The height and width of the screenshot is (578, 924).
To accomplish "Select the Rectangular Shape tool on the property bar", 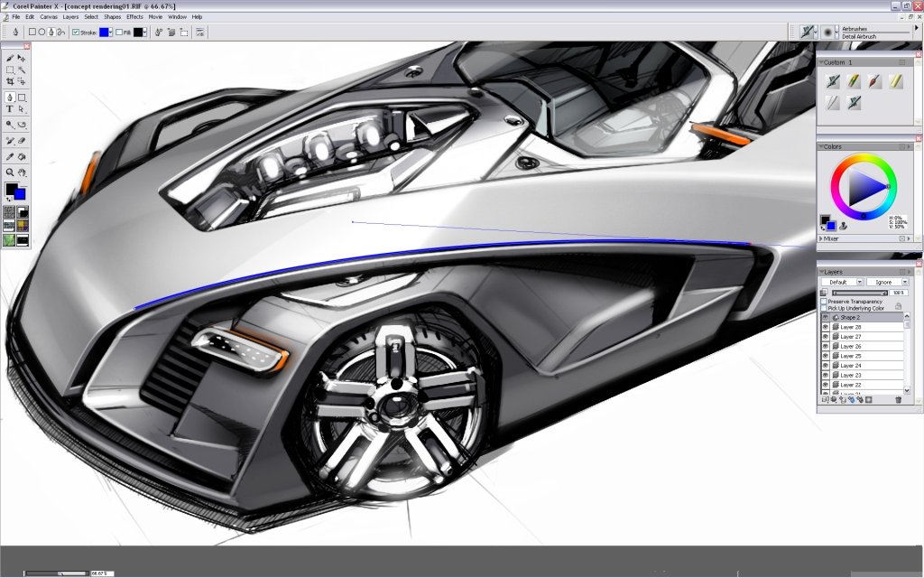I will 31,32.
